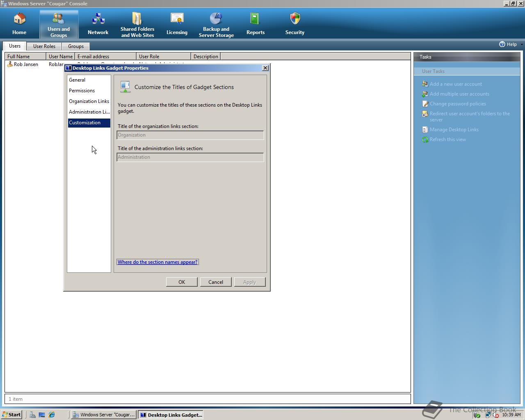This screenshot has height=420, width=525.
Task: Click the server manager quick launch icon
Action: coord(32,415)
